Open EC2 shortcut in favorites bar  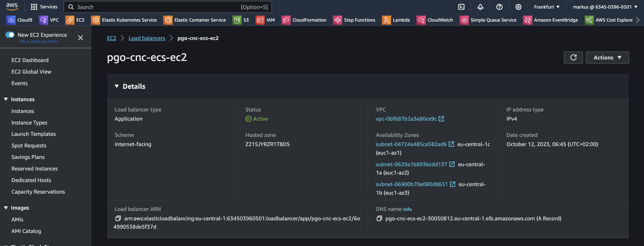[x=75, y=20]
